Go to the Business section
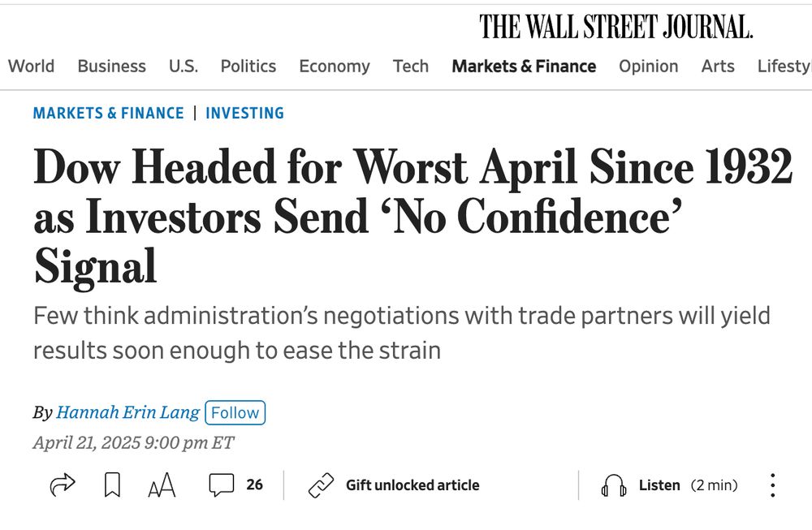 click(111, 67)
